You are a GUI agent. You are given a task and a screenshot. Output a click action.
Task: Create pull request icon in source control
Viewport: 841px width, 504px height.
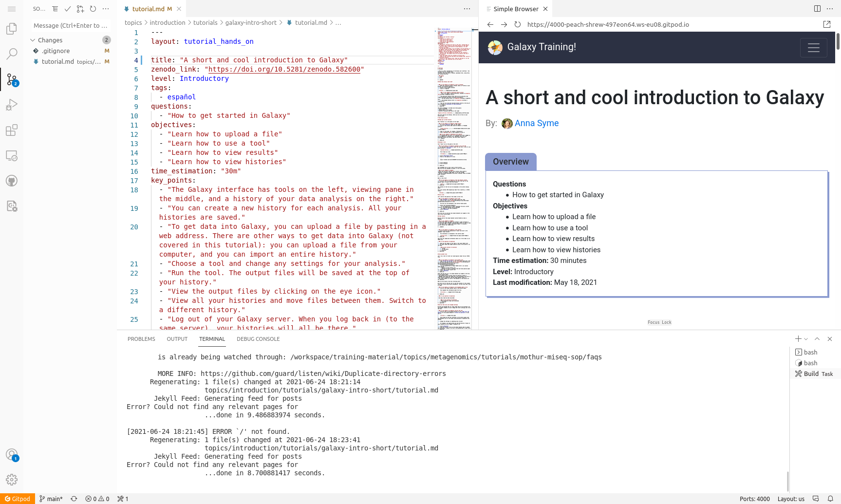(x=80, y=9)
